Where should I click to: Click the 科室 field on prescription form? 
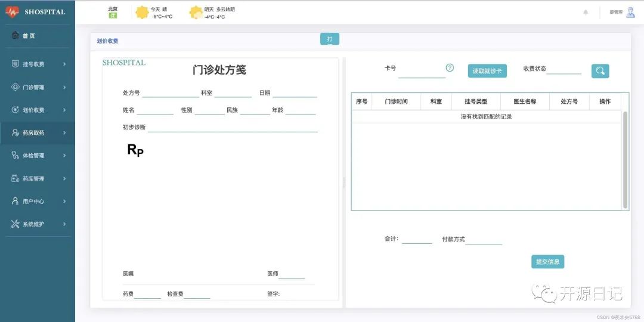(233, 93)
